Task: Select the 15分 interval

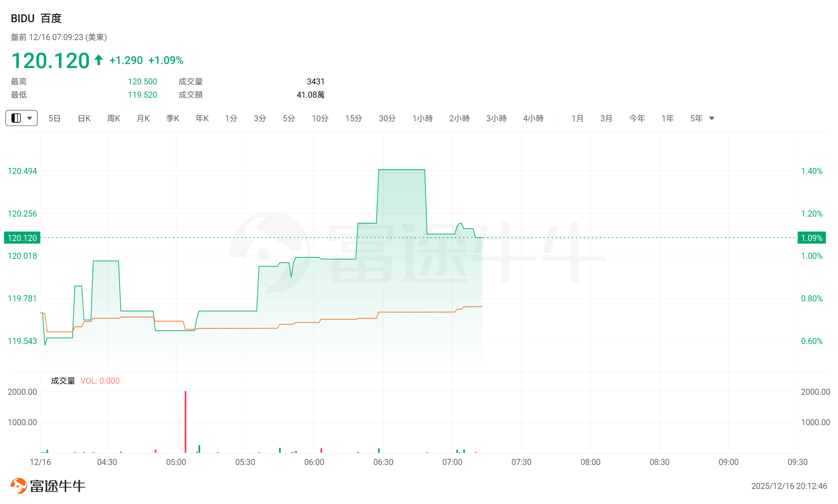Action: click(x=353, y=118)
